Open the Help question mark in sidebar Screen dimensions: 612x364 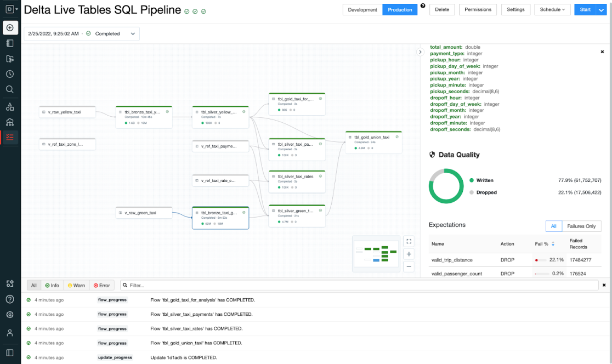coord(10,299)
